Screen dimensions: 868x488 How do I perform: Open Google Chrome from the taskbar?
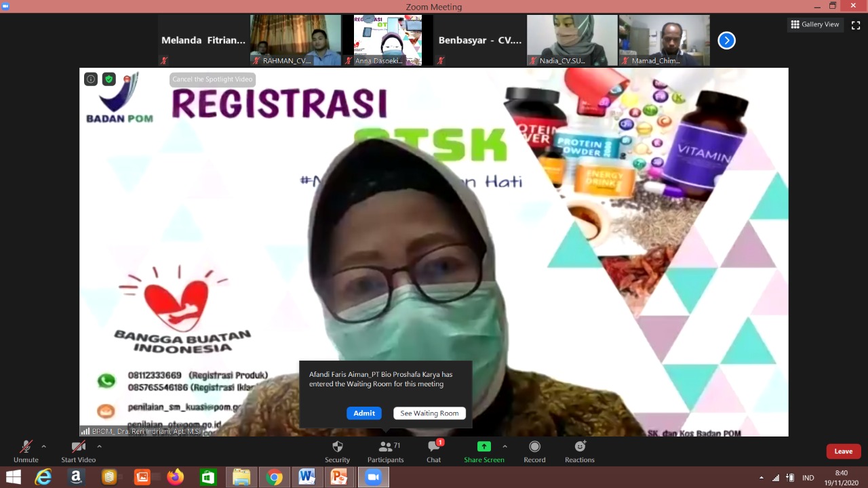tap(274, 477)
